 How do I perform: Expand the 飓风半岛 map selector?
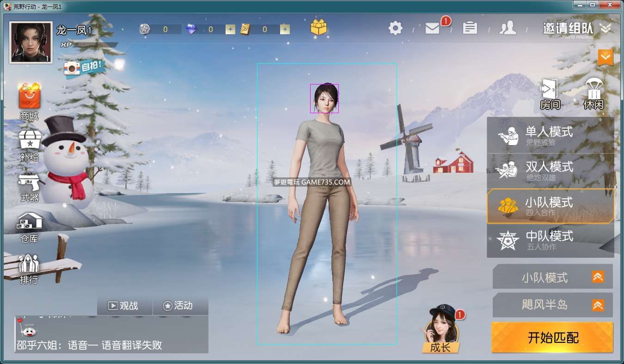(x=552, y=305)
